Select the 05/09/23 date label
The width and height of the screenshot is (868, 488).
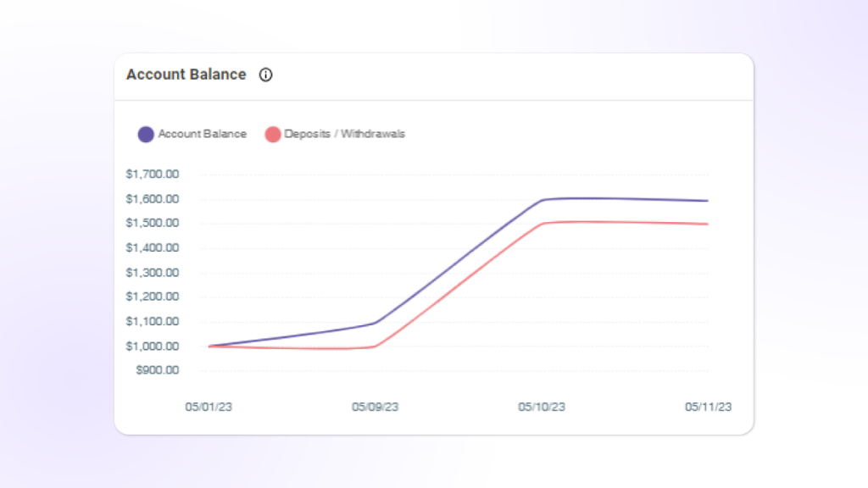(375, 407)
